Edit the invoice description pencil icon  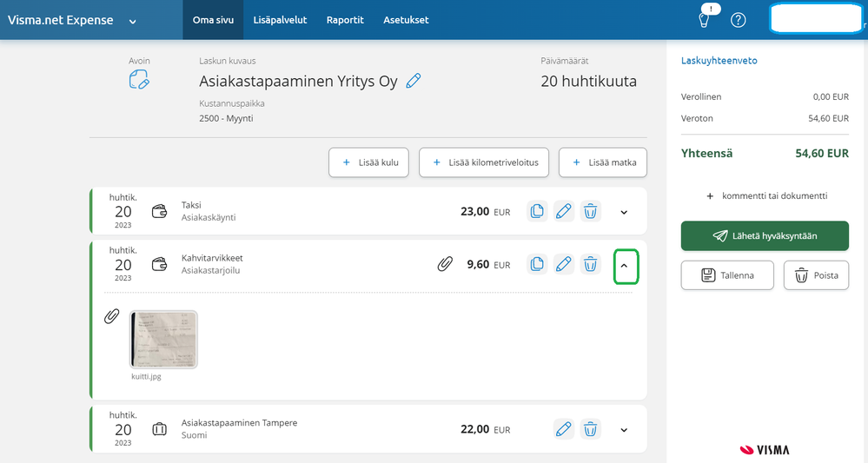pyautogui.click(x=414, y=82)
